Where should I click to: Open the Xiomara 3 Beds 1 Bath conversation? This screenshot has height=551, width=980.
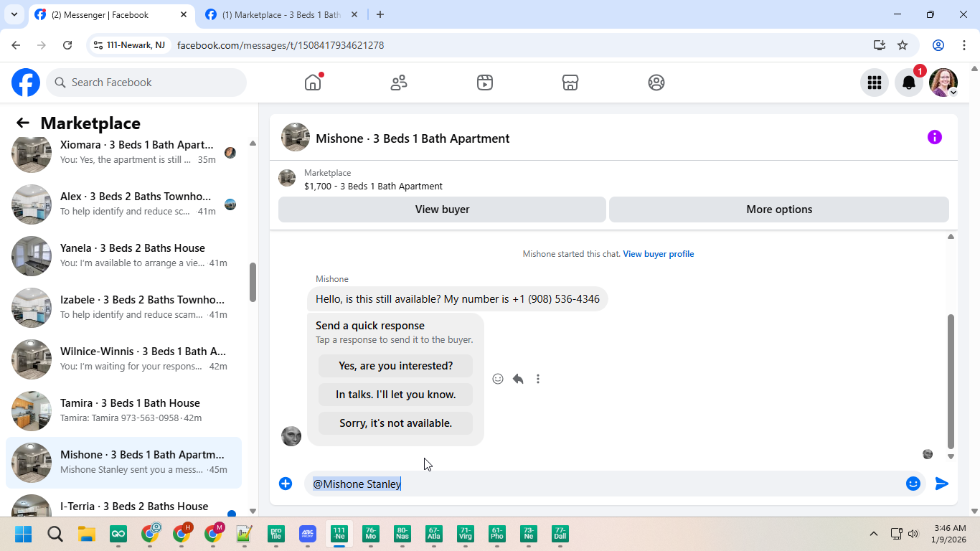[124, 152]
